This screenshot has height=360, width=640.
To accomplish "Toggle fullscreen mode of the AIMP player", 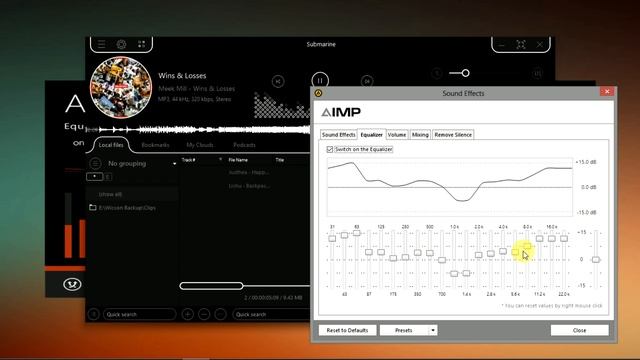I will pyautogui.click(x=520, y=44).
